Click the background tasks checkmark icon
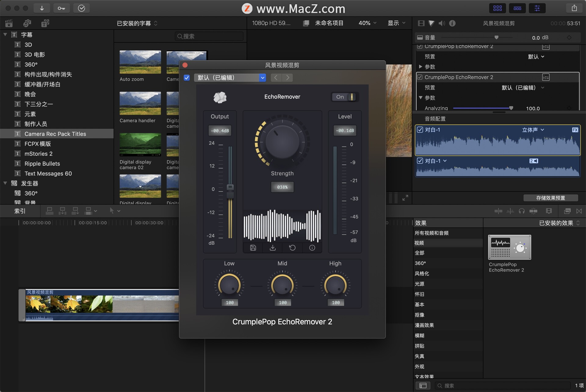Image resolution: width=586 pixels, height=392 pixels. click(x=81, y=8)
